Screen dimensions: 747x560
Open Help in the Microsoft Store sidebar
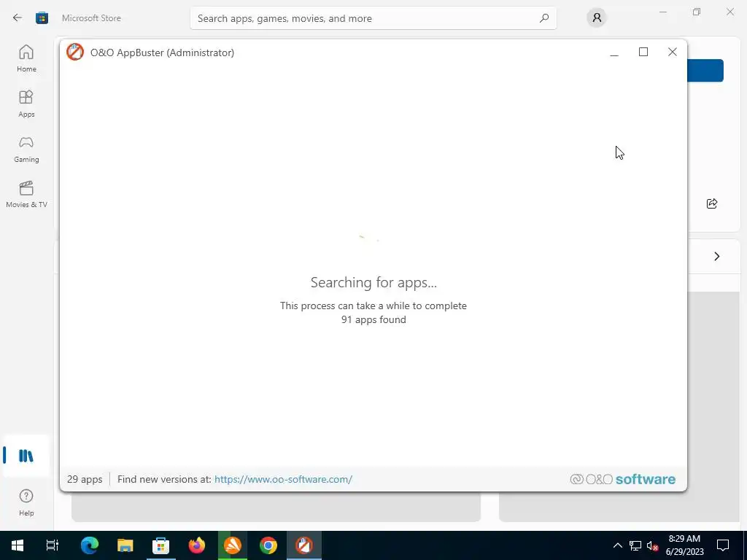point(26,503)
